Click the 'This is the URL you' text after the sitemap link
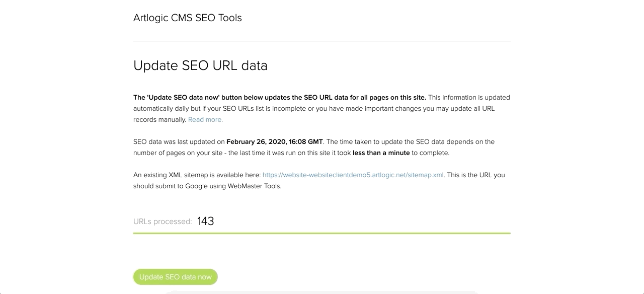644x294 pixels. tap(476, 175)
